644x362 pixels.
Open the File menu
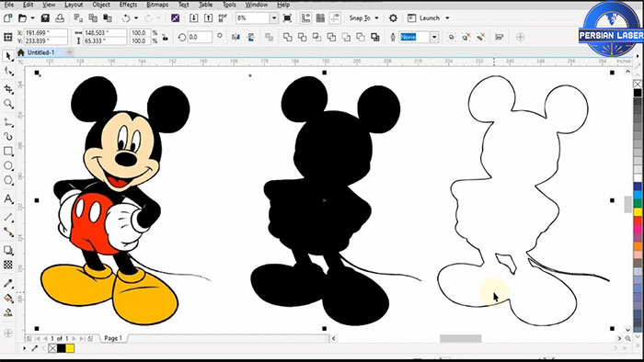(x=8, y=5)
